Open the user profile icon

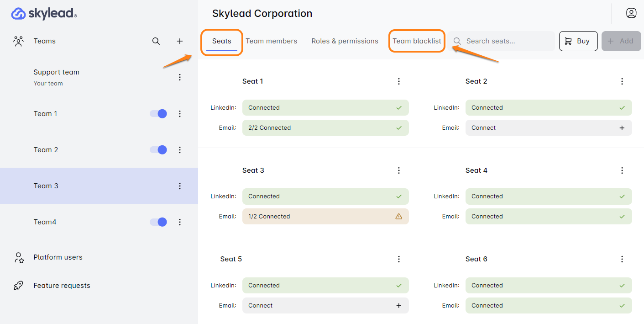tap(631, 13)
